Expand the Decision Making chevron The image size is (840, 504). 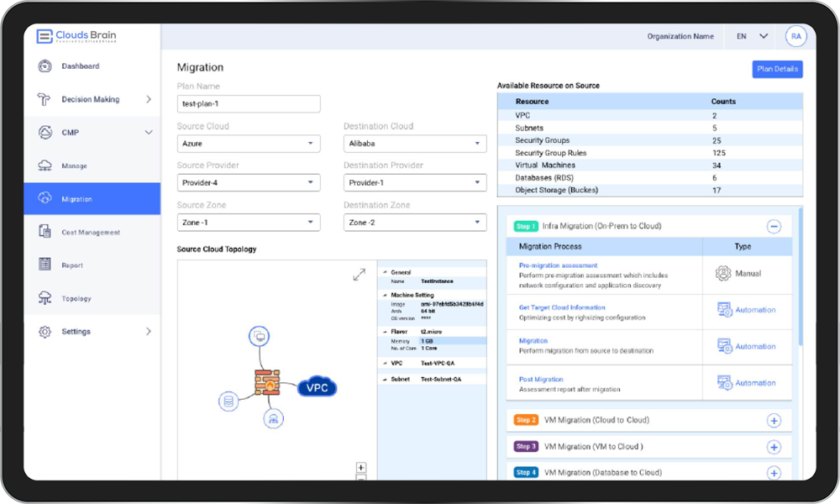149,100
